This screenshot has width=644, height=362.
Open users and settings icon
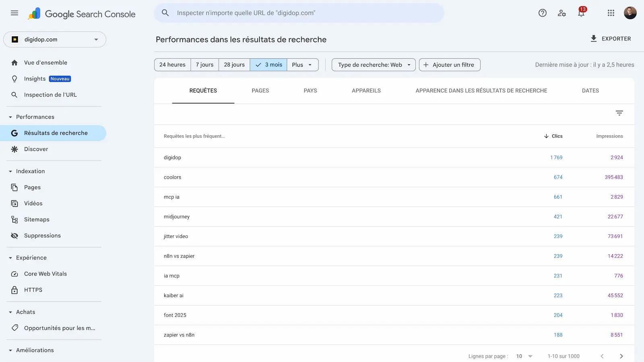click(x=562, y=13)
